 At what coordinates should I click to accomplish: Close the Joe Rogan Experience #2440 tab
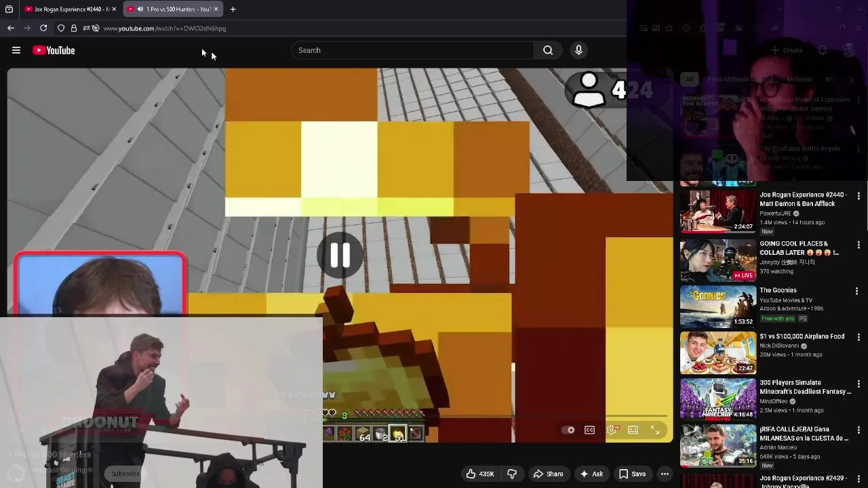[114, 9]
